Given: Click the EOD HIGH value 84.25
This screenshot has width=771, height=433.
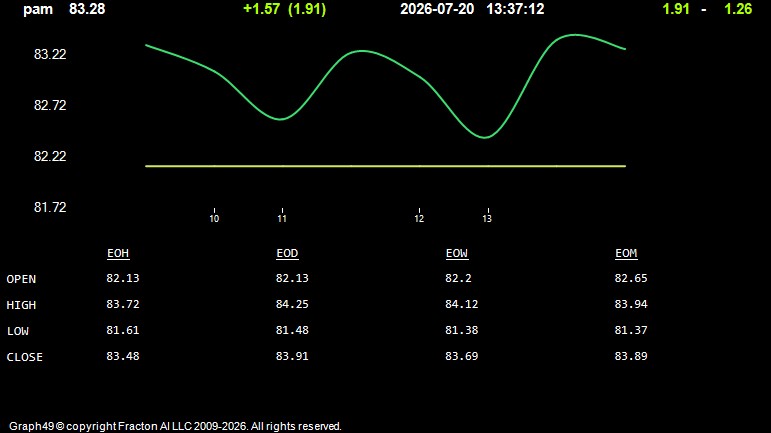Looking at the screenshot, I should tap(292, 304).
